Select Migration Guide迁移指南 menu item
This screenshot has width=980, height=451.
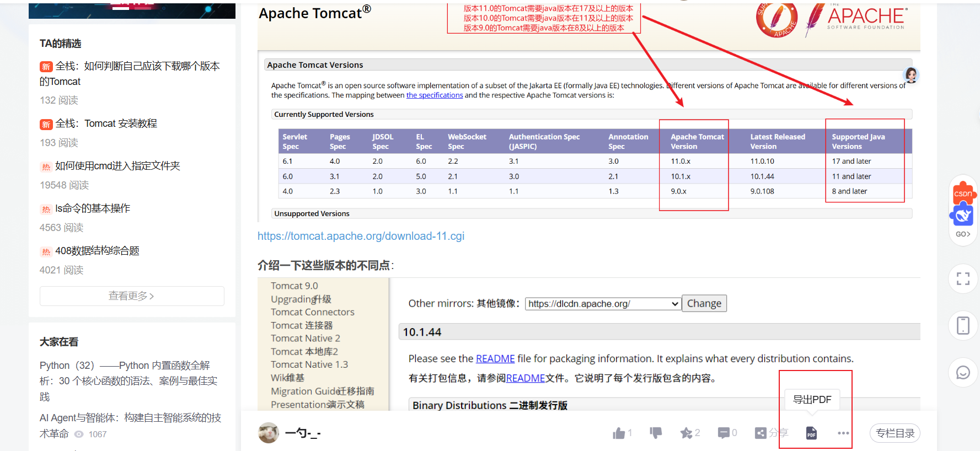323,391
